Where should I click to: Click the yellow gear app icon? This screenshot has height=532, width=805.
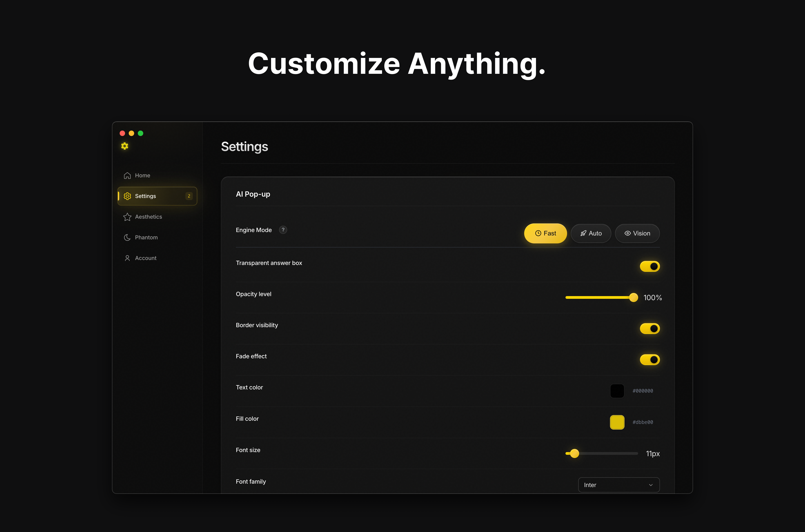click(124, 146)
